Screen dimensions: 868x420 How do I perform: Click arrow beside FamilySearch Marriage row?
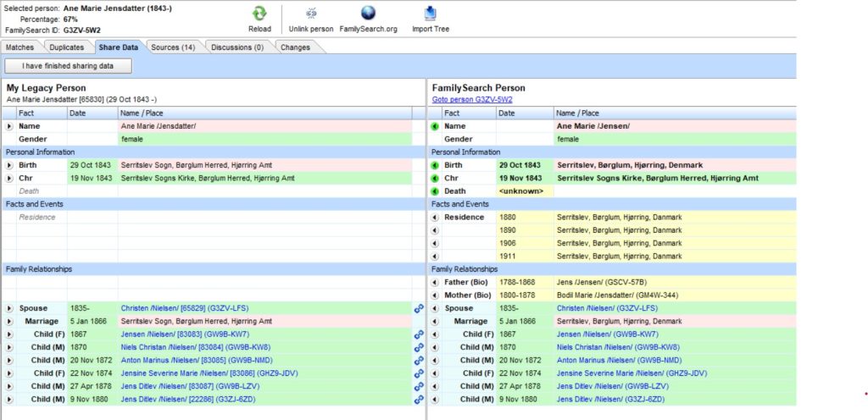(435, 322)
